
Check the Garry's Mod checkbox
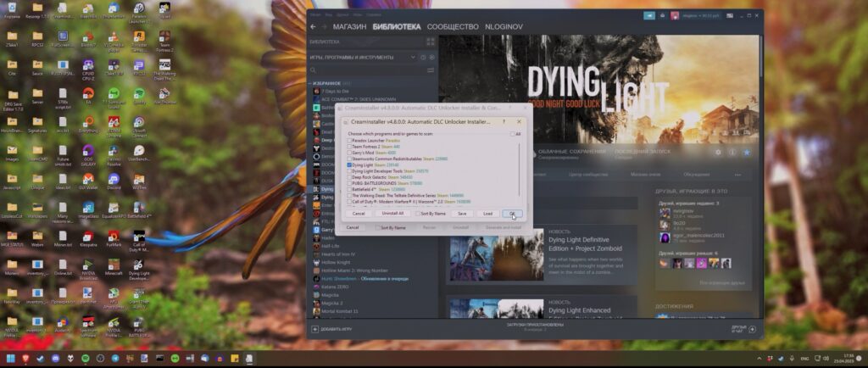click(x=349, y=153)
